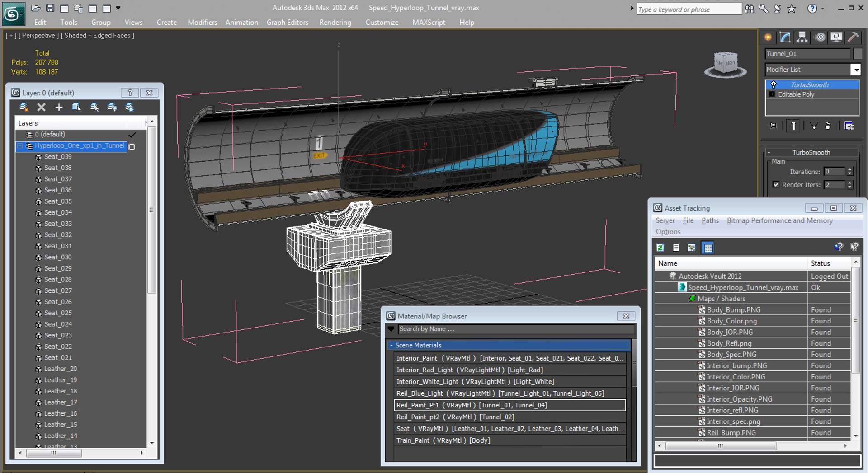868x473 pixels.
Task: Expand the Editable Poly plus sign
Action: pos(772,94)
